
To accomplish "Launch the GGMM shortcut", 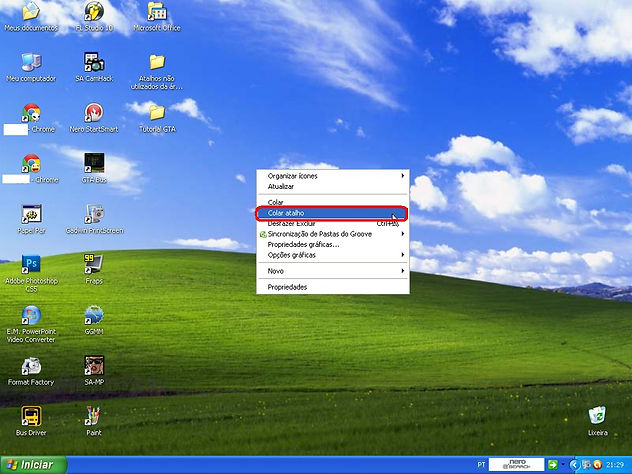I will coord(94,321).
